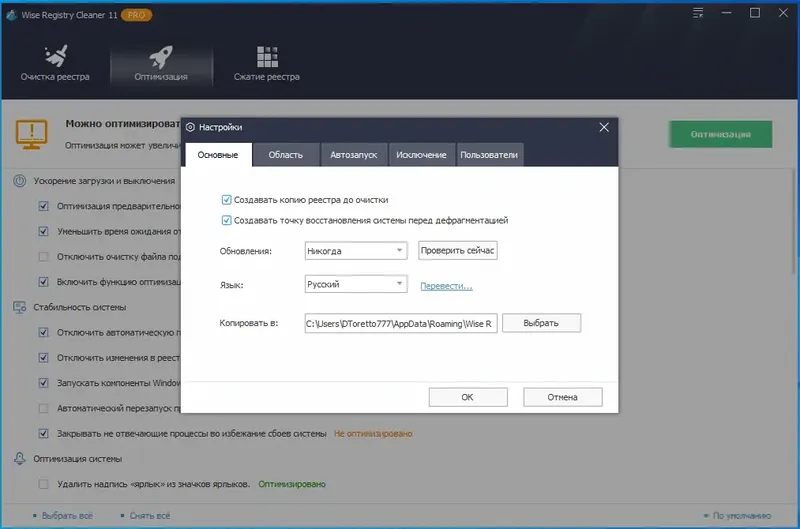
Task: Click the Оптимизация системы heading
Action: point(78,459)
